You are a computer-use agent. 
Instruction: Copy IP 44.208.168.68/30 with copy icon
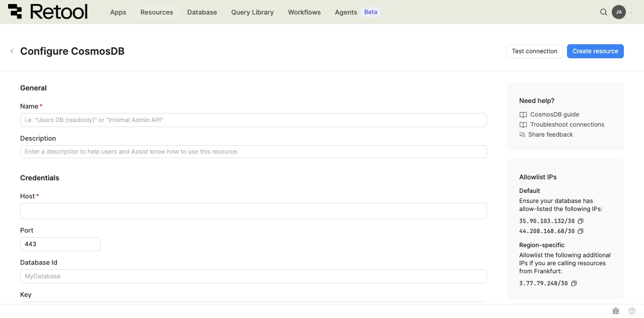(580, 231)
